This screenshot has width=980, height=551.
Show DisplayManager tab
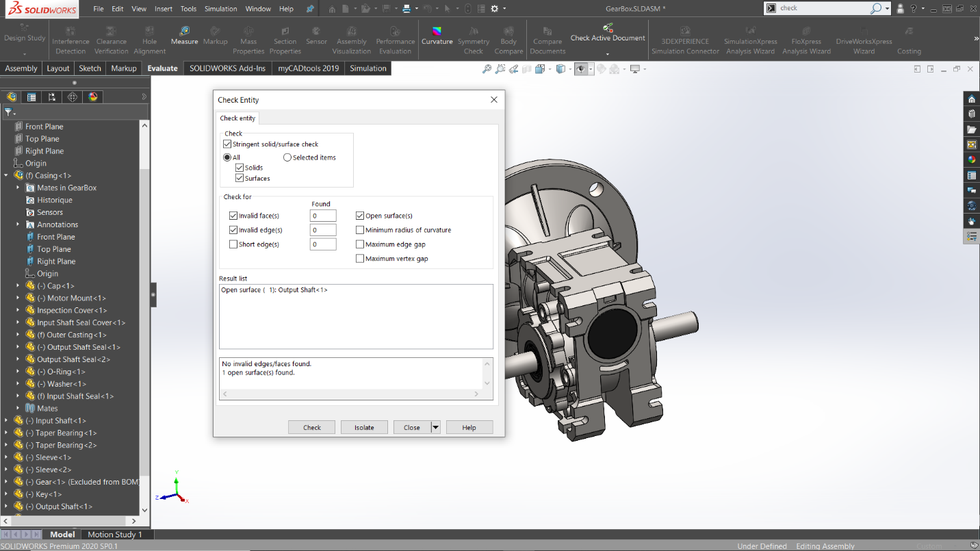click(93, 97)
